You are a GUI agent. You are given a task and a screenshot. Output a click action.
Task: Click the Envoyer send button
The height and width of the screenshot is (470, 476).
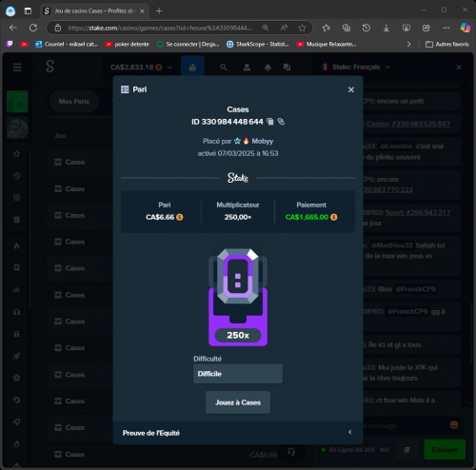tap(445, 450)
